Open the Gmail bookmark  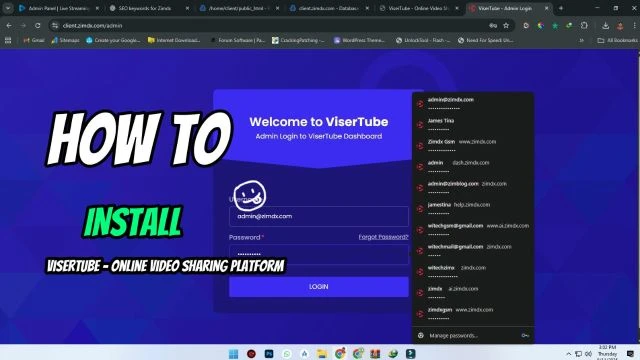[x=34, y=40]
